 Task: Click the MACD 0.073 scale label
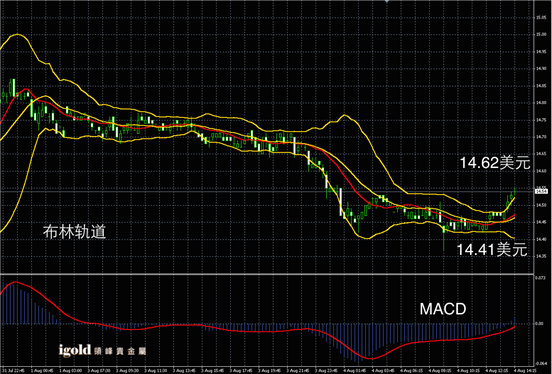pyautogui.click(x=540, y=278)
